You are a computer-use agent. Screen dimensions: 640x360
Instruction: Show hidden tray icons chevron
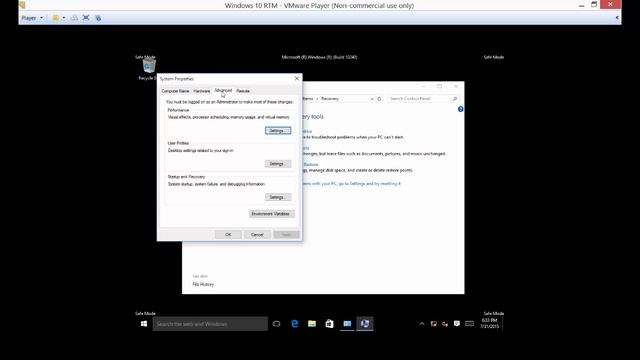[x=422, y=324]
